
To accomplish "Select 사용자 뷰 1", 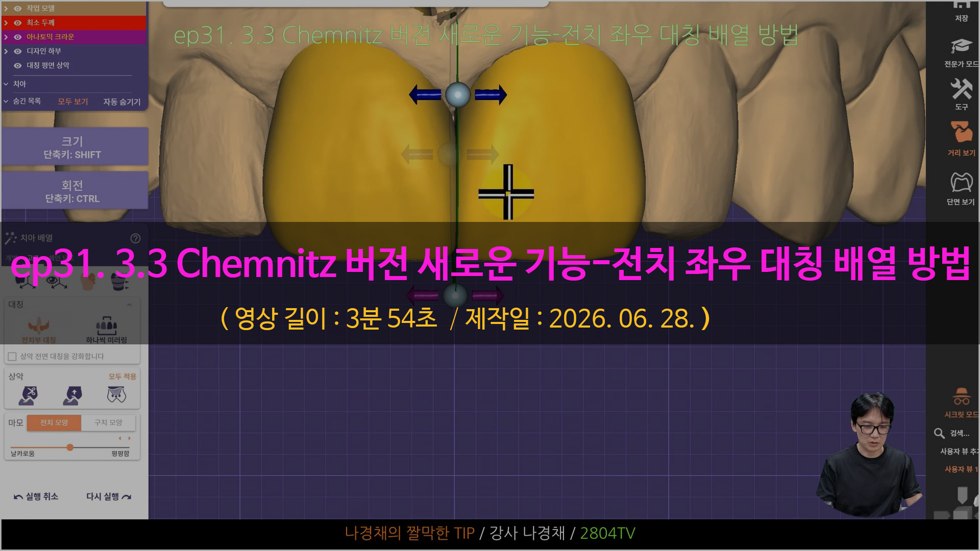I will pyautogui.click(x=962, y=469).
